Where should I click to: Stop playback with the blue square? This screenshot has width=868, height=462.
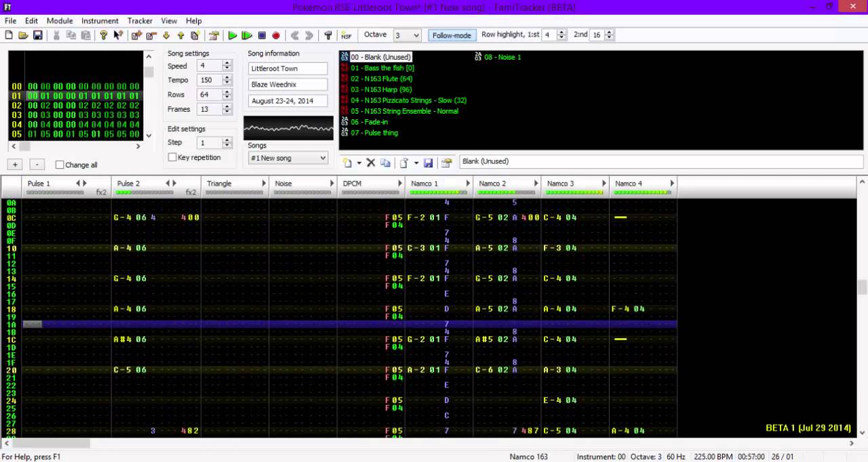(262, 35)
